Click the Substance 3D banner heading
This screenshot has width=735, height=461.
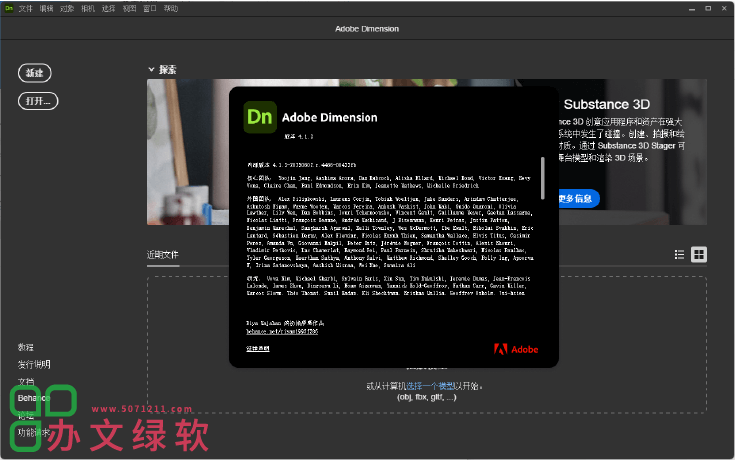(x=607, y=104)
